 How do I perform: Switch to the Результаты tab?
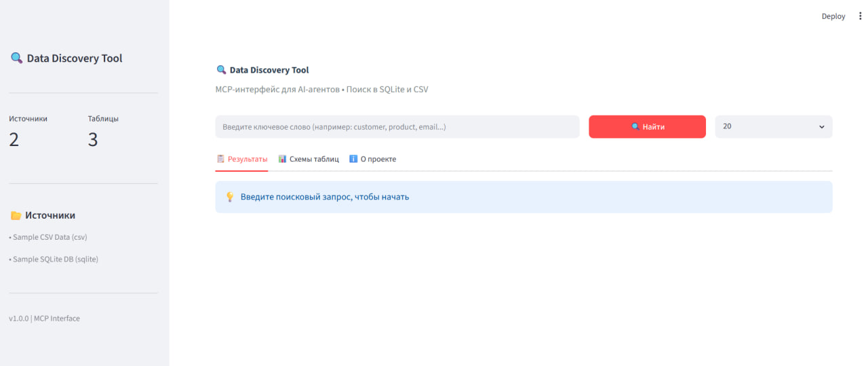pyautogui.click(x=241, y=159)
